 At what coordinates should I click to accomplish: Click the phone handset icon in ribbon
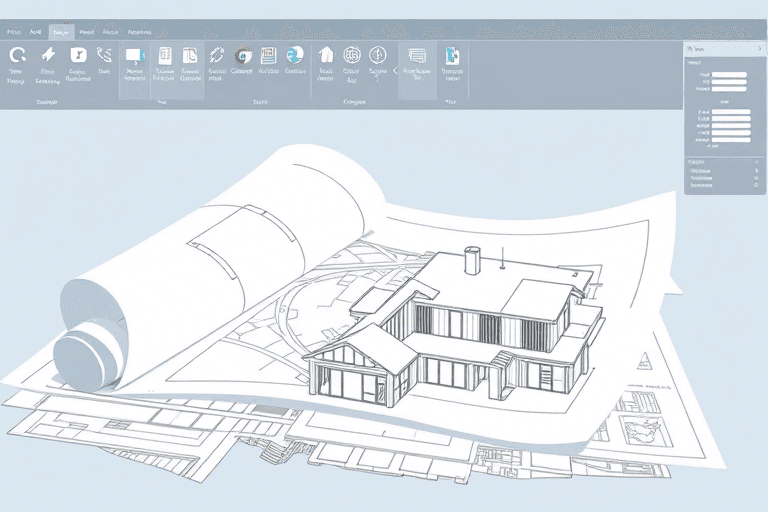(x=104, y=56)
